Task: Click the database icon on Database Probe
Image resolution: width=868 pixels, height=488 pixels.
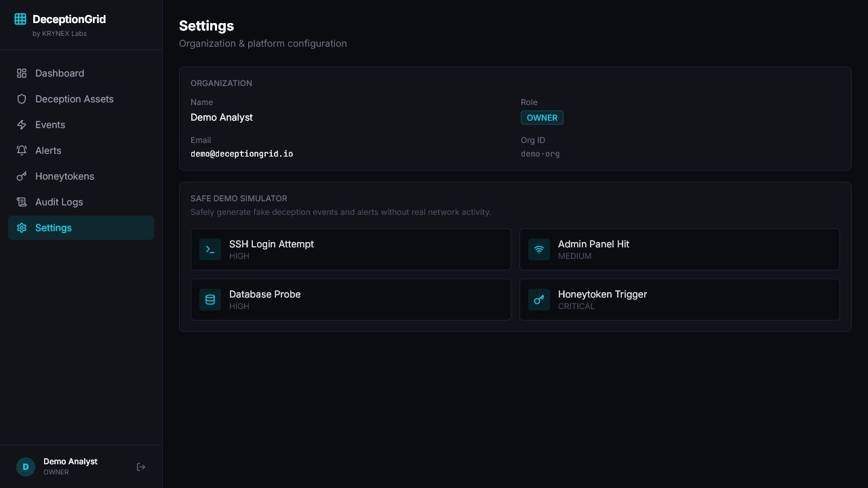Action: [210, 300]
